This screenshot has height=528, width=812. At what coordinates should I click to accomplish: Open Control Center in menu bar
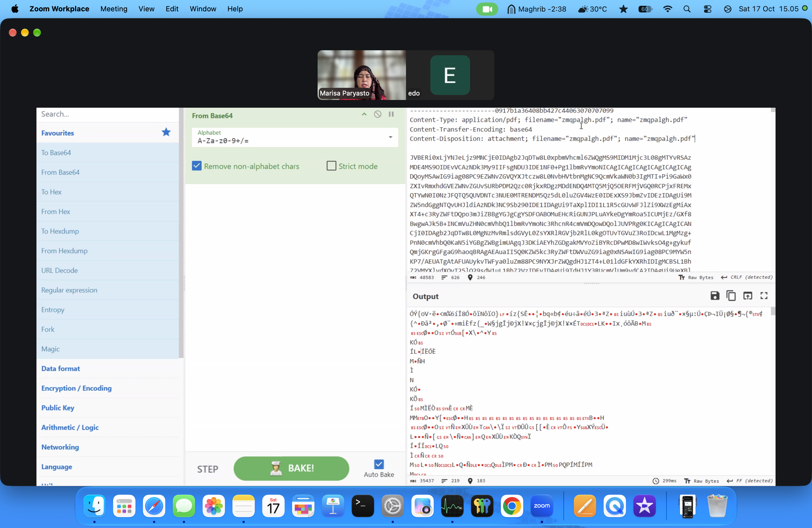pos(707,9)
